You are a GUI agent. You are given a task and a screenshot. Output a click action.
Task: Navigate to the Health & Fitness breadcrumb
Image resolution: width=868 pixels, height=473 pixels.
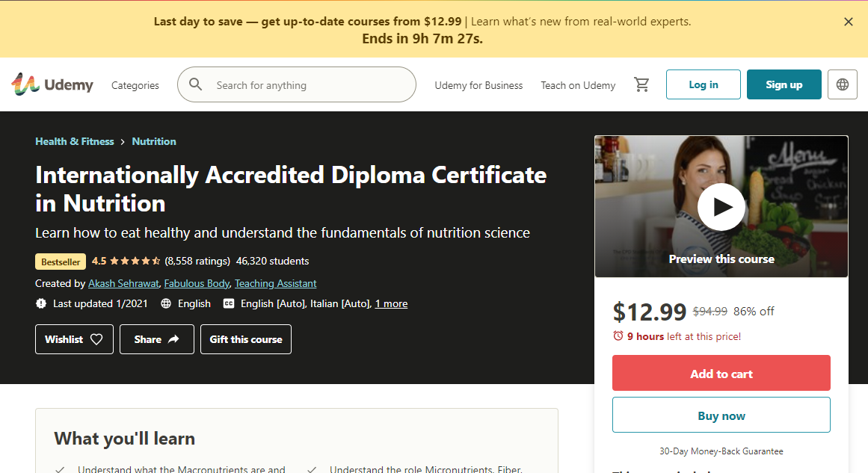coord(74,141)
